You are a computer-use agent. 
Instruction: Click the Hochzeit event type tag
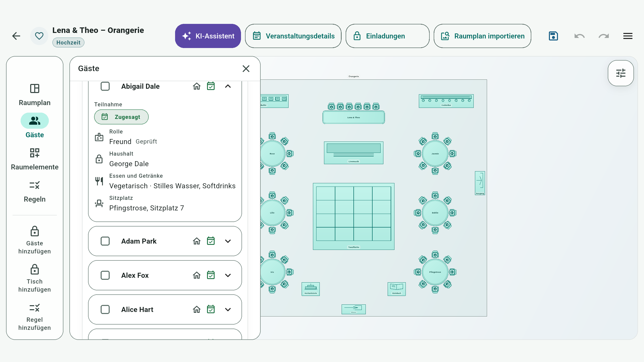pos(68,42)
